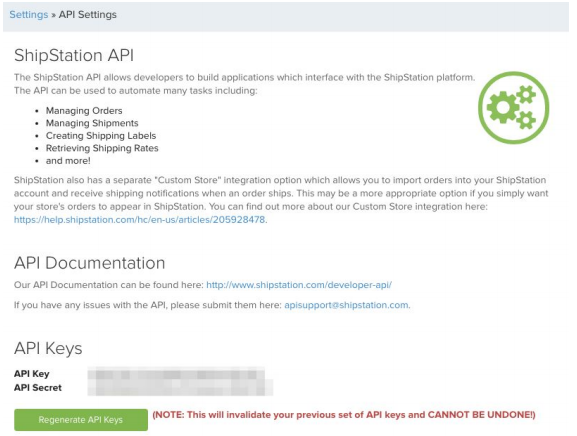
Task: Select the blurred API Key value
Action: (x=176, y=374)
